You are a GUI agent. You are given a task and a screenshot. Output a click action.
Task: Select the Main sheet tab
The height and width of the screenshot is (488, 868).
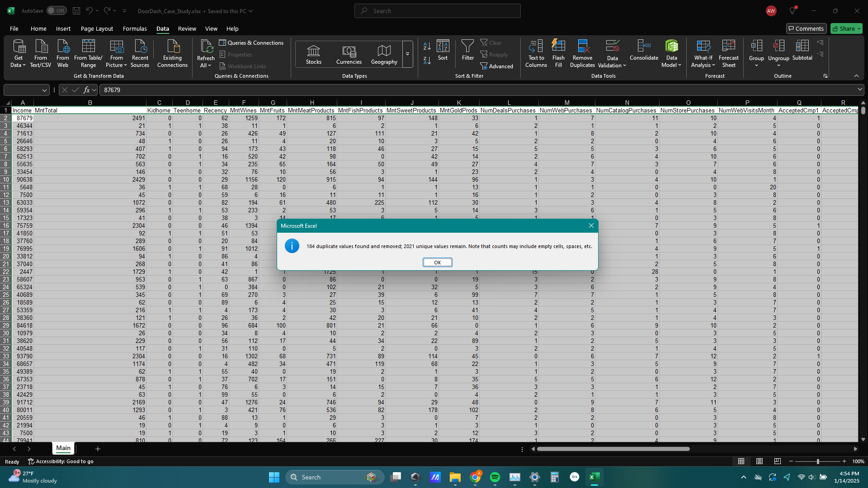[63, 448]
